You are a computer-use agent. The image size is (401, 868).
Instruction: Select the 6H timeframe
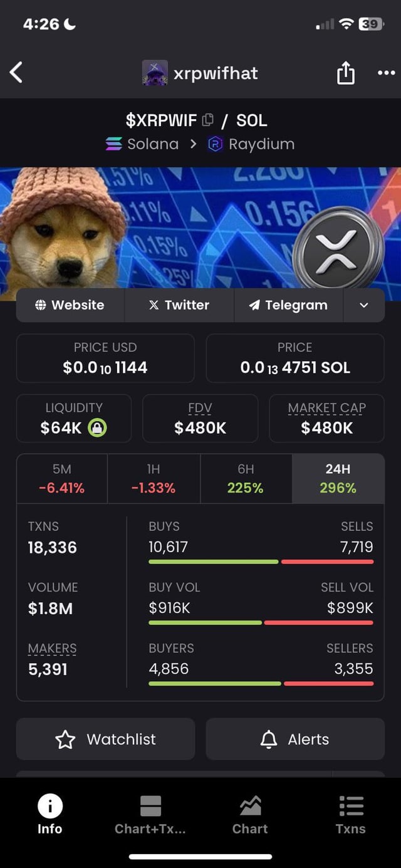pos(246,479)
